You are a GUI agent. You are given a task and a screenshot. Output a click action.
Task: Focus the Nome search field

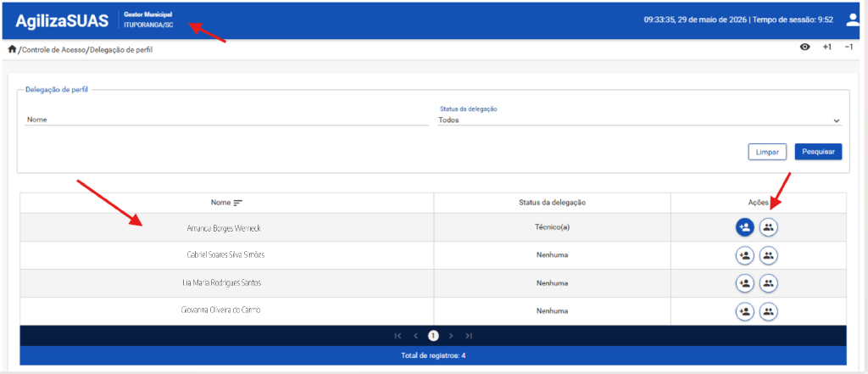tap(227, 119)
